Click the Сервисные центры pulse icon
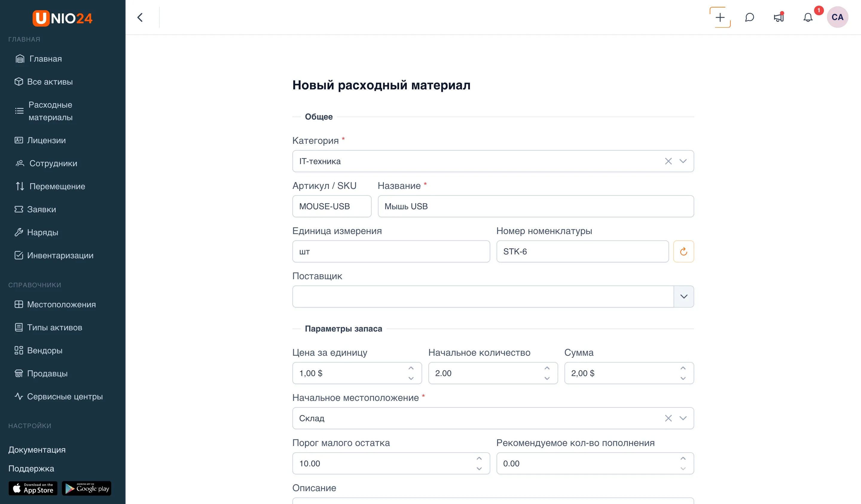 (19, 396)
